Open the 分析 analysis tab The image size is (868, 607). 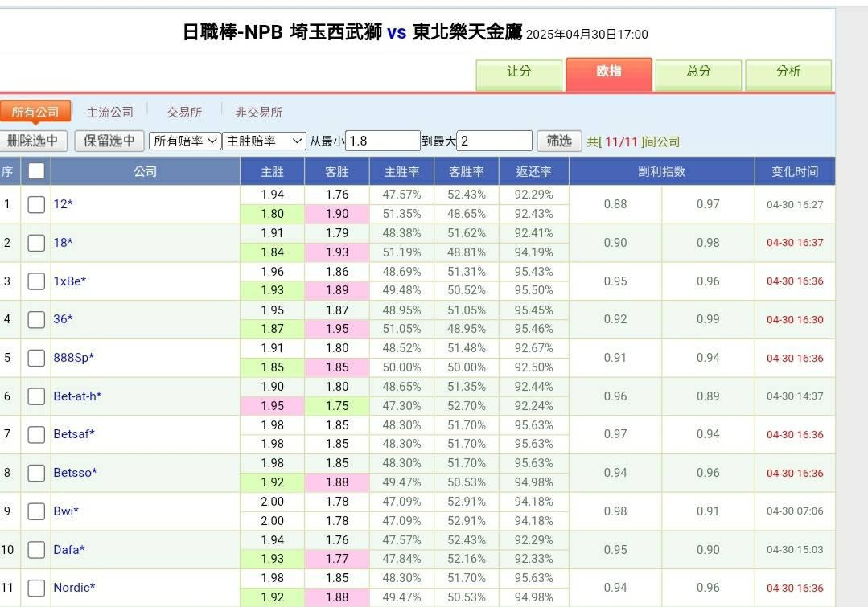click(788, 72)
